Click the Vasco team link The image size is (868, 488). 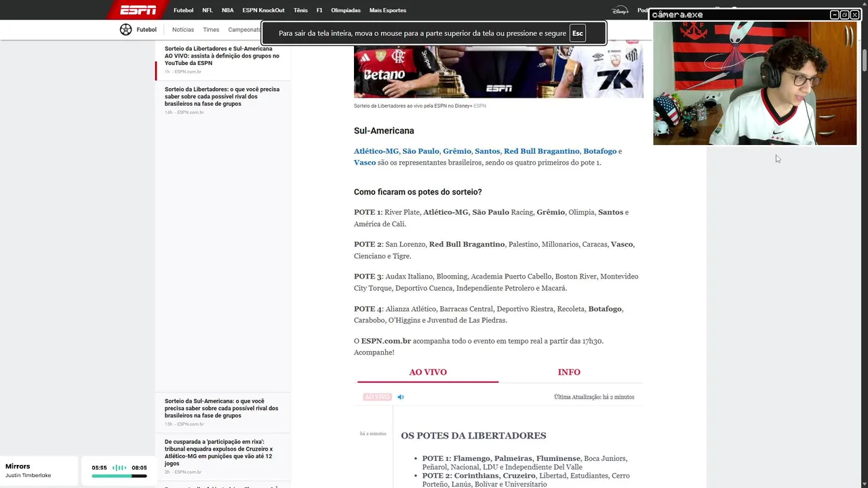click(365, 163)
